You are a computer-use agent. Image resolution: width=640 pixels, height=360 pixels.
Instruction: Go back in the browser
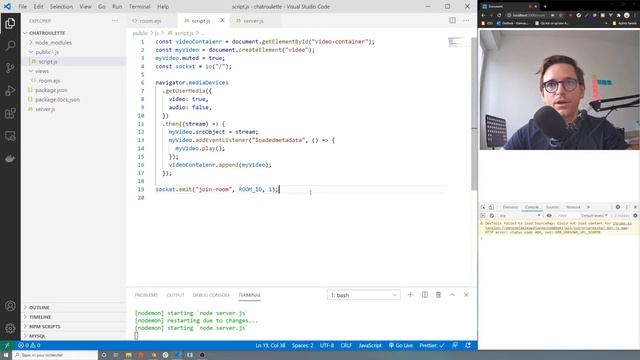(483, 15)
